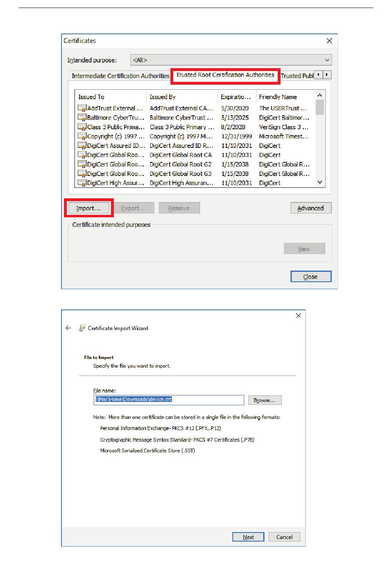Screen dimensions: 392x573
Task: Select the DigiCert Global Root CA row
Action: click(195, 155)
